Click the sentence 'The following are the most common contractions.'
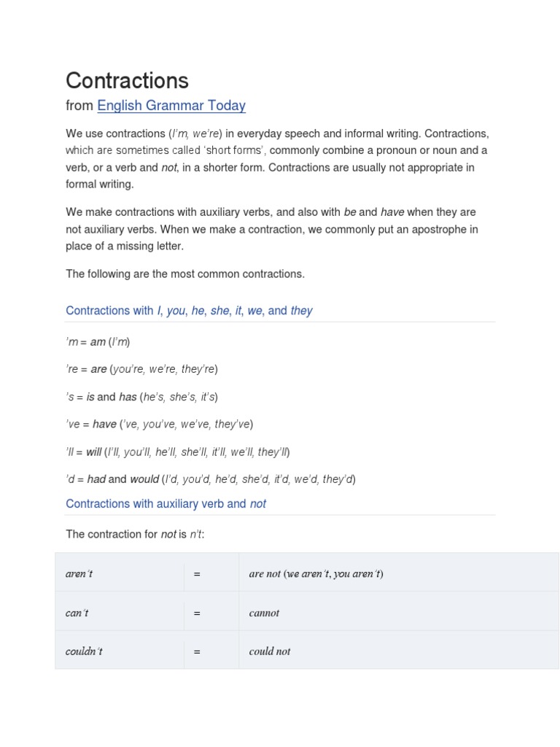This screenshot has width=560, height=747. point(185,274)
